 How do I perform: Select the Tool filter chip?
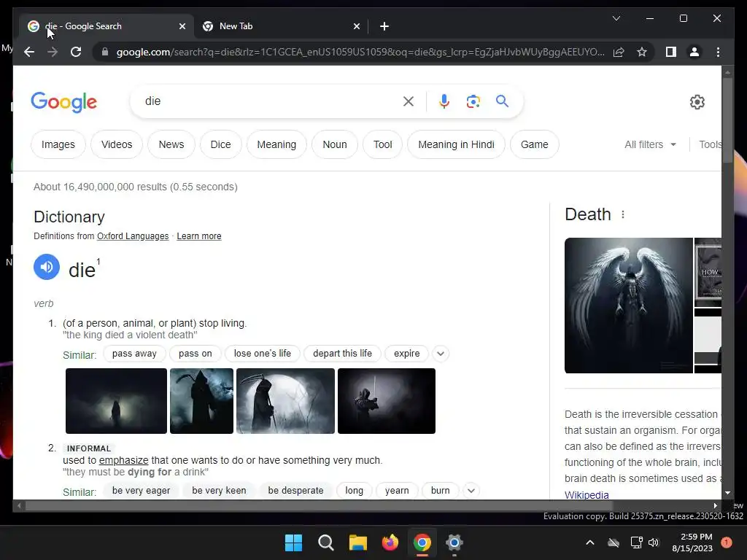coord(382,144)
